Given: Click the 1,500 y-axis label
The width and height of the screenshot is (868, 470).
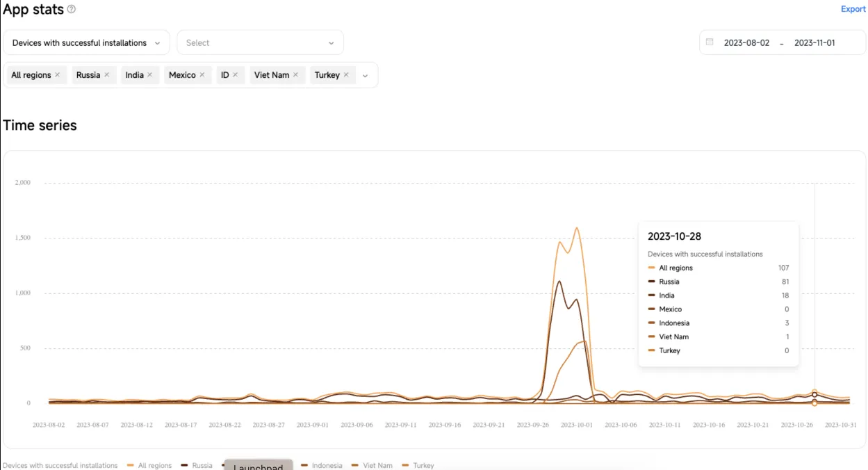Looking at the screenshot, I should pyautogui.click(x=23, y=238).
